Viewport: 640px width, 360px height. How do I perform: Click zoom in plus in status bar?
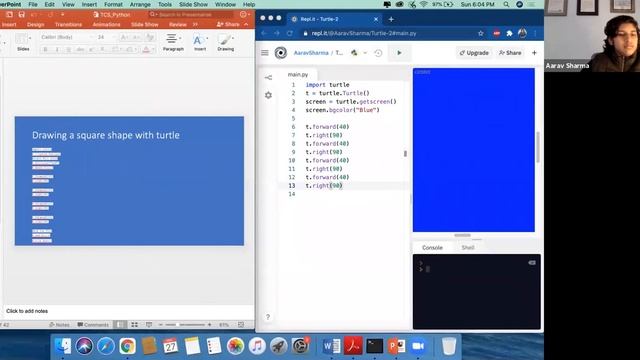coord(209,324)
